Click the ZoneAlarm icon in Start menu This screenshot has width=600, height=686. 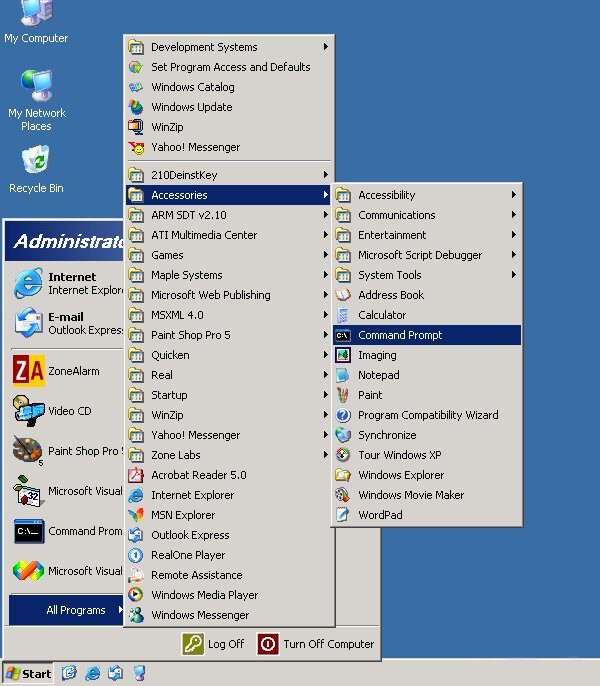tap(28, 371)
